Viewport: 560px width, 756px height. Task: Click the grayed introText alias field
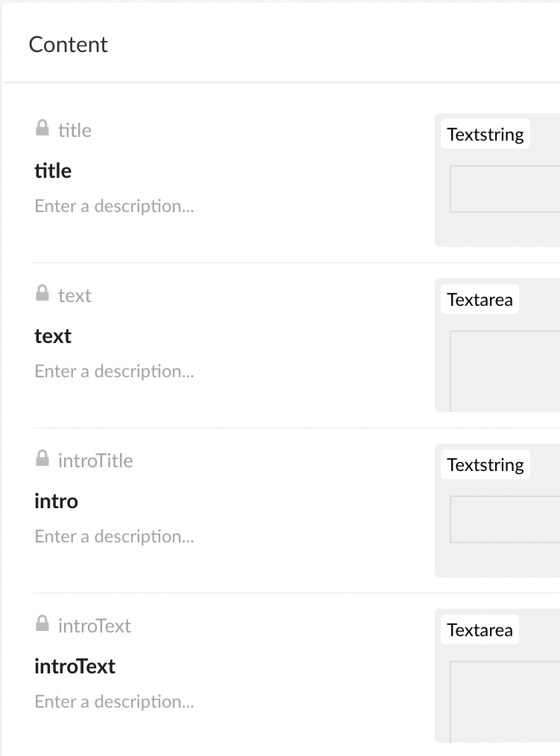[94, 626]
